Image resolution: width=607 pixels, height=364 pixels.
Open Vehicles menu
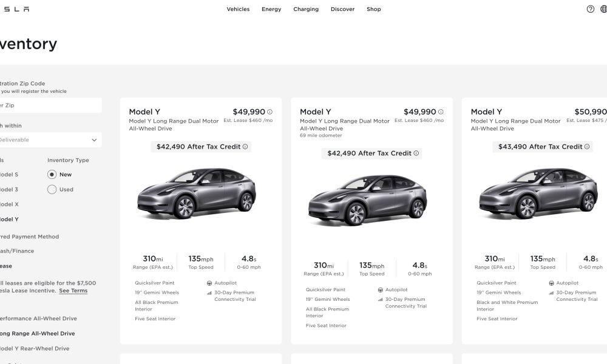238,9
